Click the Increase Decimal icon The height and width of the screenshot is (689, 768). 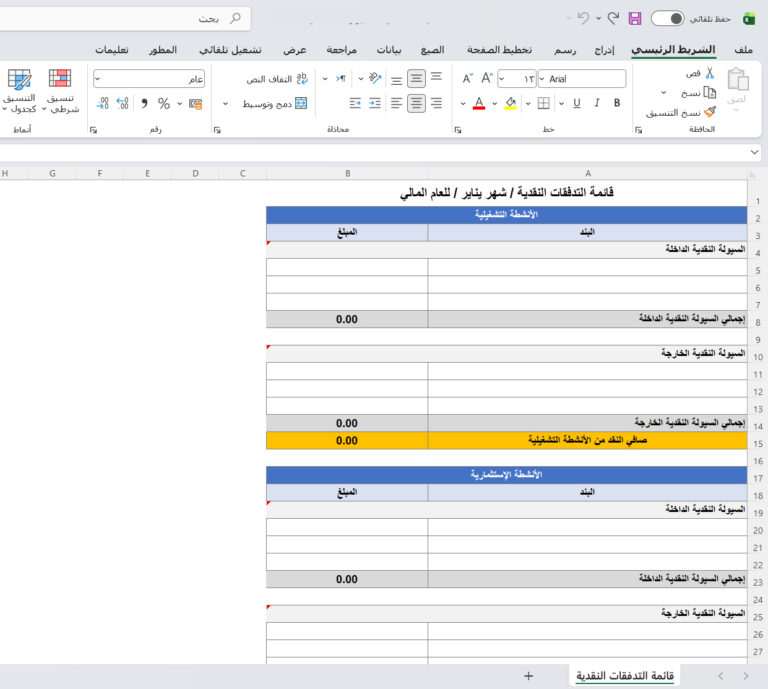click(x=122, y=103)
